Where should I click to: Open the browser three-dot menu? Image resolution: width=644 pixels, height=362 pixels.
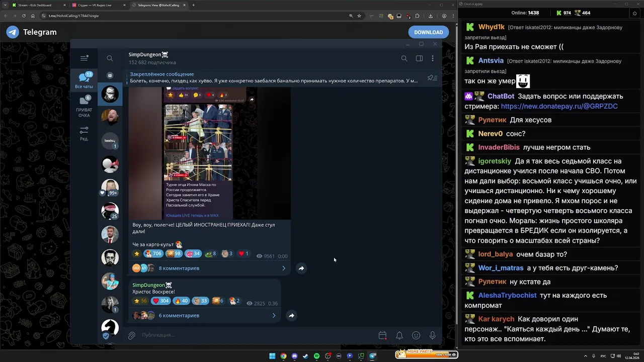[x=453, y=16]
